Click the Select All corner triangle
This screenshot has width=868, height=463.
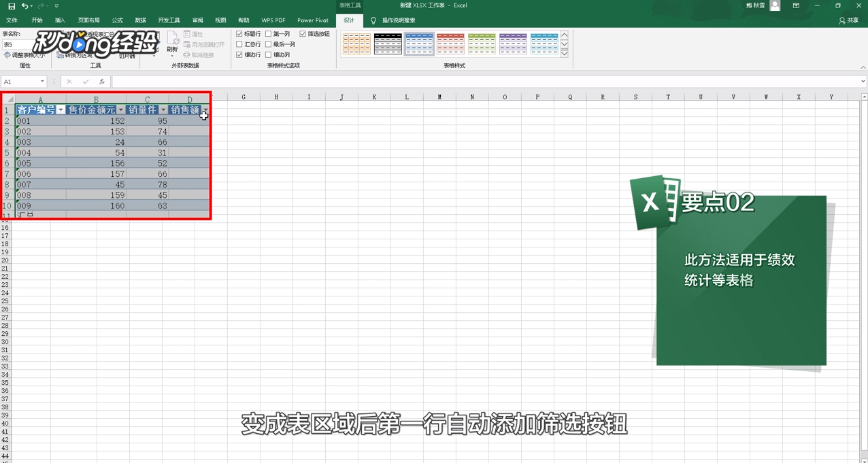click(x=10, y=99)
